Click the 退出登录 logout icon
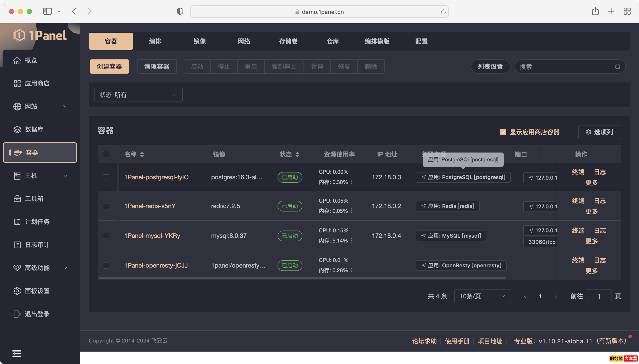This screenshot has width=639, height=364. pos(17,314)
